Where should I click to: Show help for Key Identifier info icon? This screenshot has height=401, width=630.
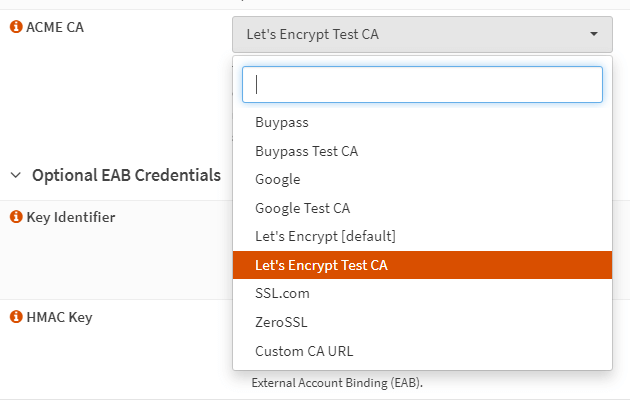16,217
